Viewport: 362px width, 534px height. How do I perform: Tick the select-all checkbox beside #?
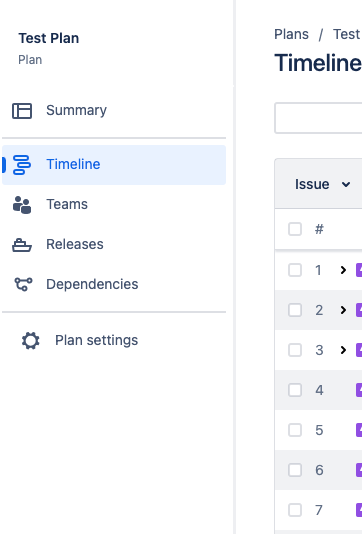tap(295, 229)
